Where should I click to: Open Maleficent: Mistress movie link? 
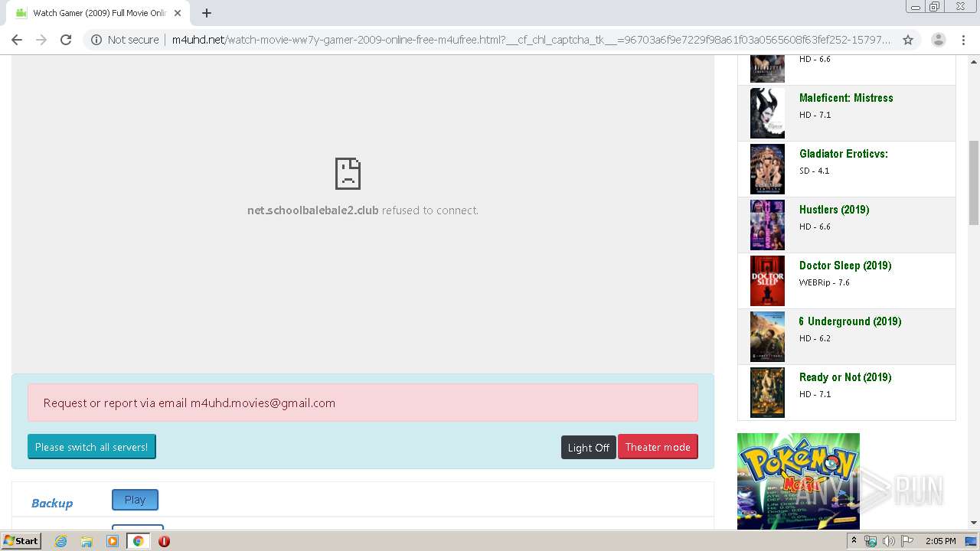(x=846, y=98)
